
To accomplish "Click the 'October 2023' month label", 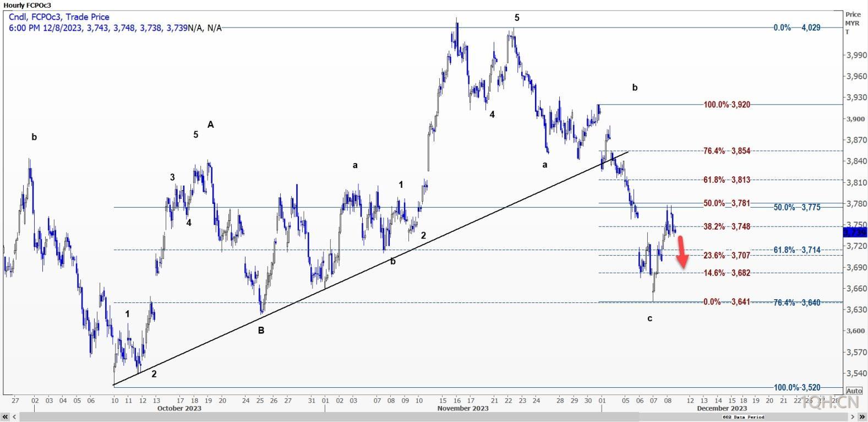I will coord(179,408).
